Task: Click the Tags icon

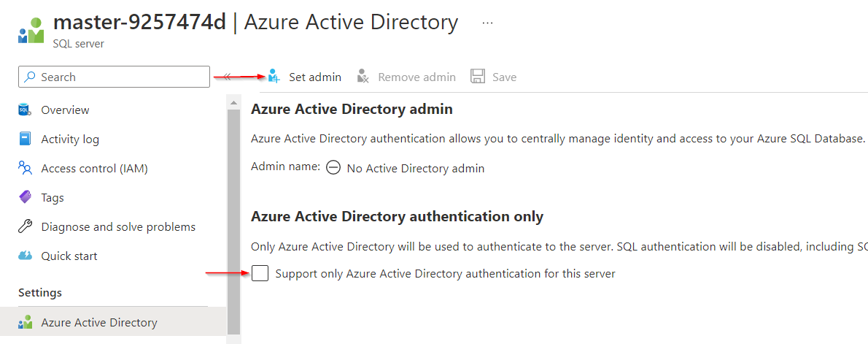Action: click(26, 197)
